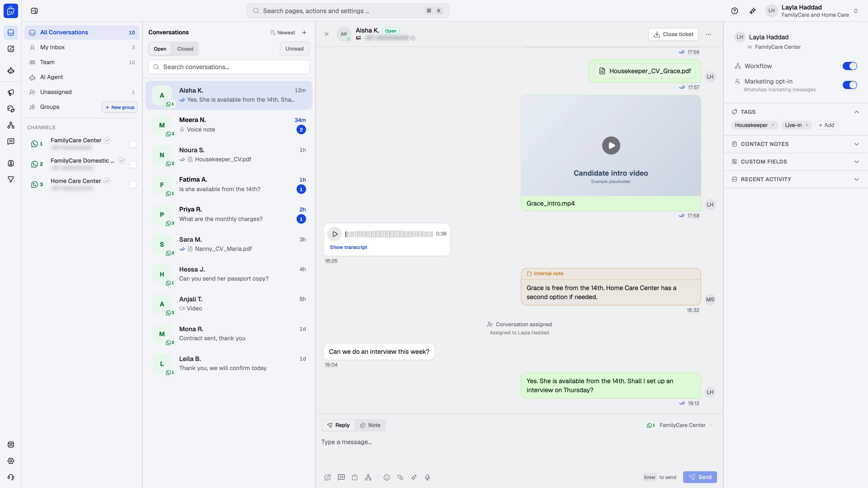
Task: Open the FamilyCare Center channel dropdown in composer
Action: click(x=680, y=425)
